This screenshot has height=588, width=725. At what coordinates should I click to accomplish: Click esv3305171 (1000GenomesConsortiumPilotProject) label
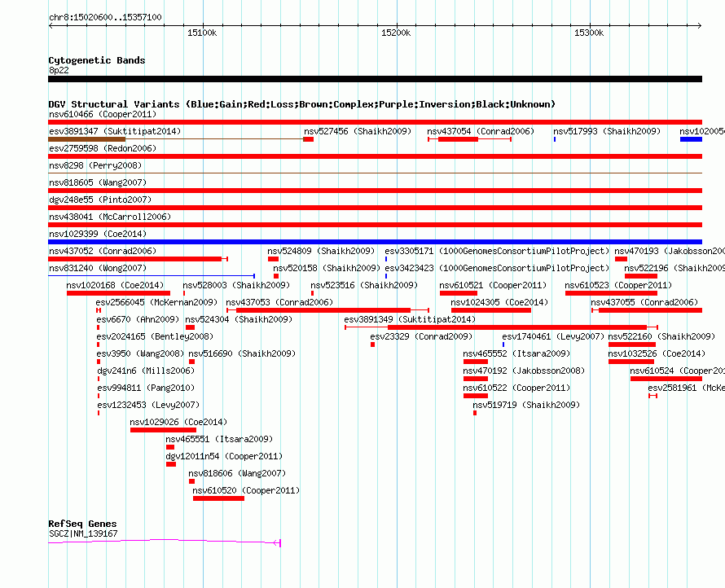pos(497,251)
